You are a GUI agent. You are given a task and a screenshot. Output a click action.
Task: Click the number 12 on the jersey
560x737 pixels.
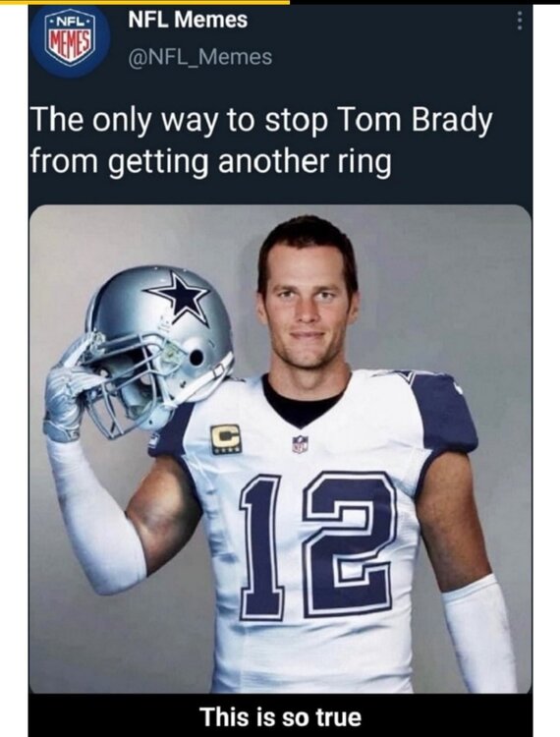(x=317, y=545)
